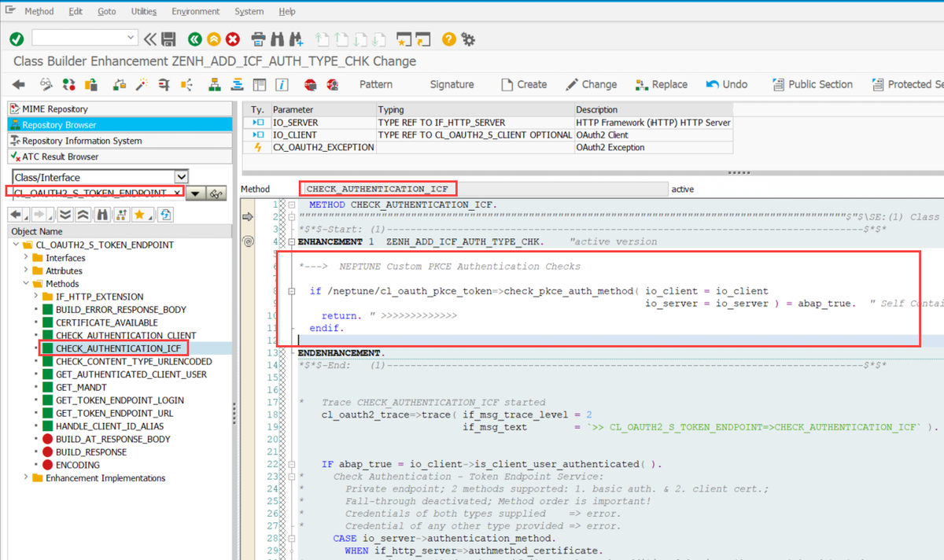Refresh the object list with the refresh icon

click(x=165, y=214)
